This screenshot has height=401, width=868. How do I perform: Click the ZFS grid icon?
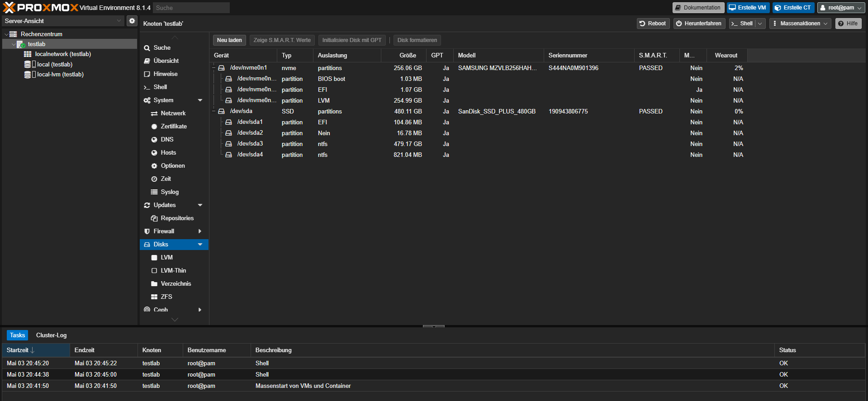click(154, 297)
